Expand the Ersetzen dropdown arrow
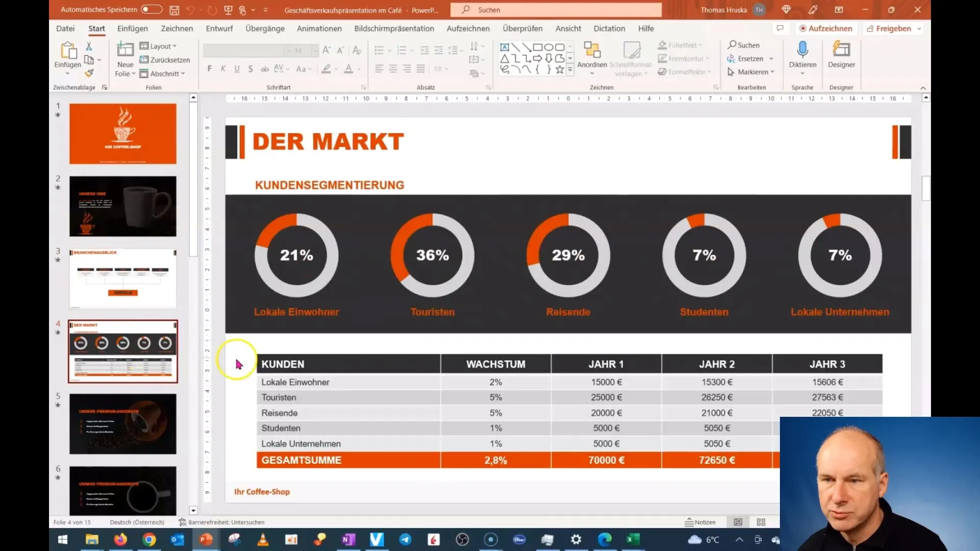This screenshot has width=980, height=551. (x=771, y=59)
